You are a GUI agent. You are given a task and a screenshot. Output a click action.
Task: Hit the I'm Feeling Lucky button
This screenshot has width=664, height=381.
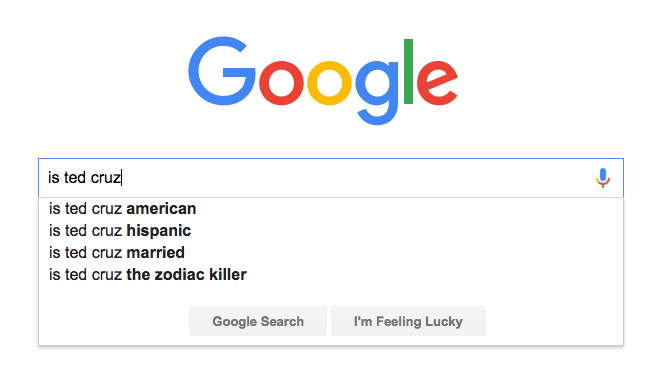pyautogui.click(x=408, y=321)
